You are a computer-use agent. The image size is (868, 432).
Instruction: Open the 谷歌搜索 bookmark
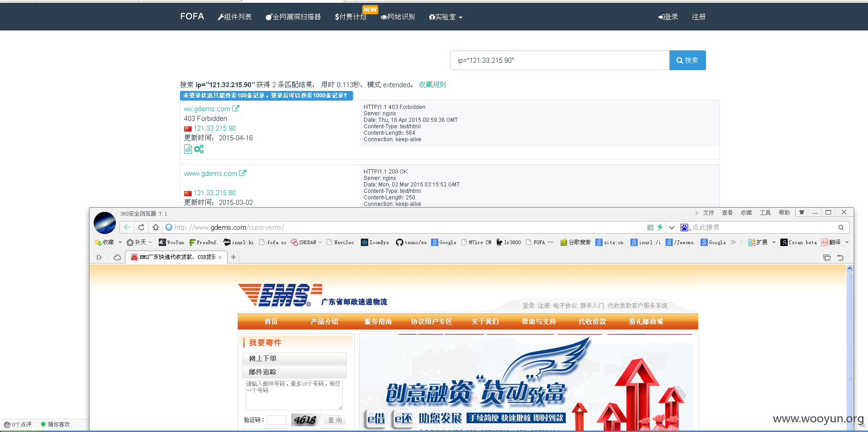click(x=575, y=242)
